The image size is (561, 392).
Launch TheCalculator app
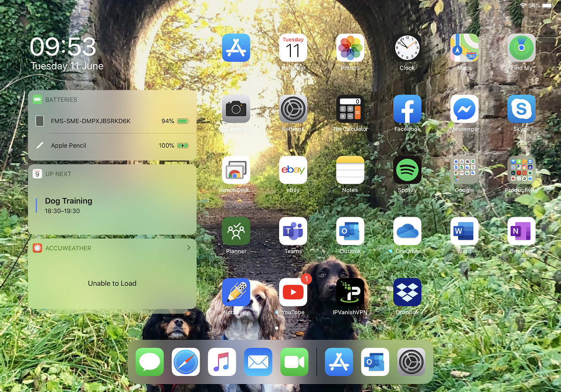[x=350, y=109]
